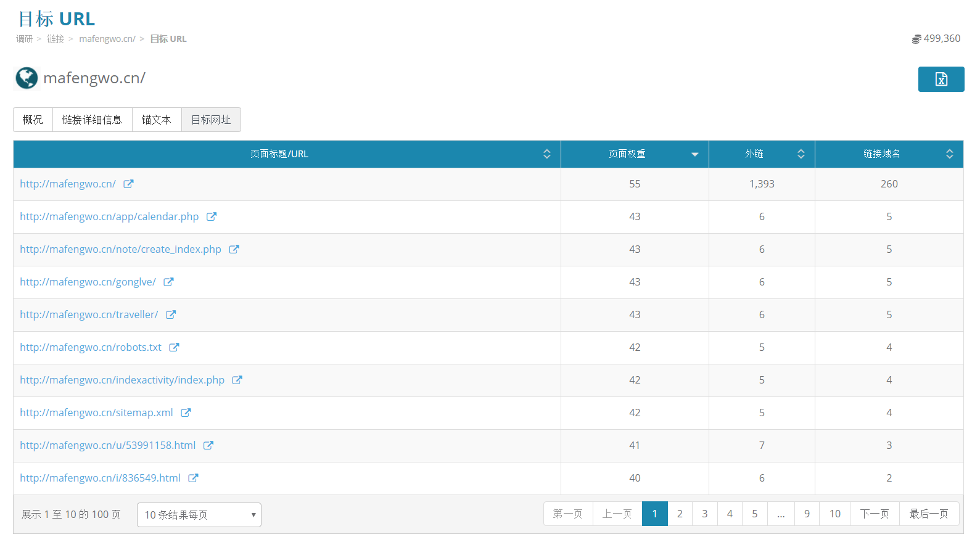Click the 499,360 credits value
Image resolution: width=980 pixels, height=542 pixels.
tap(942, 38)
